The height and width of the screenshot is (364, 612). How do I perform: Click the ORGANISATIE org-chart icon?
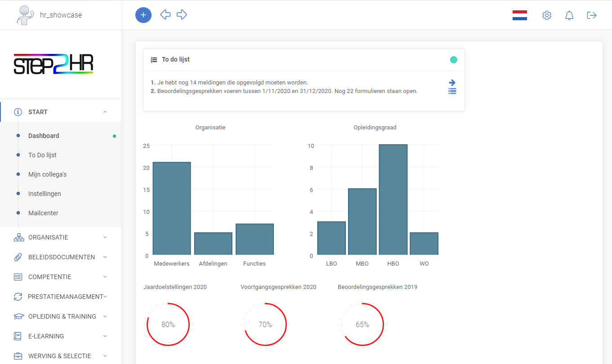tap(18, 237)
